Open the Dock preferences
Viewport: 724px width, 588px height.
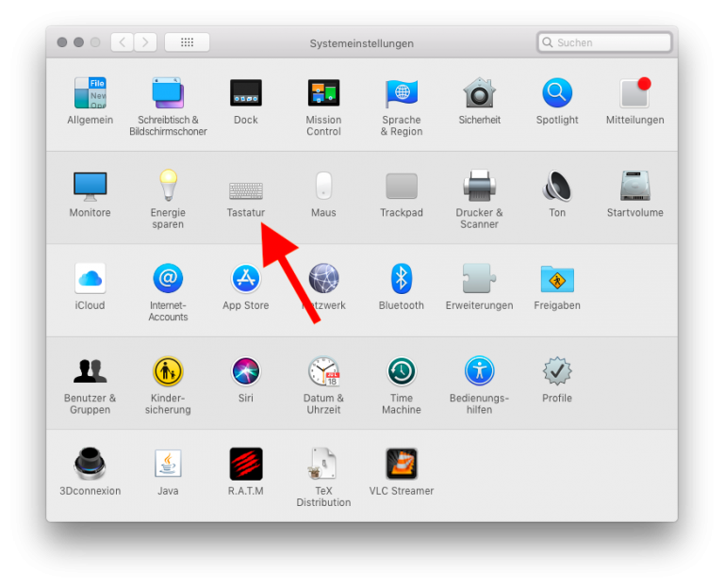pyautogui.click(x=246, y=92)
